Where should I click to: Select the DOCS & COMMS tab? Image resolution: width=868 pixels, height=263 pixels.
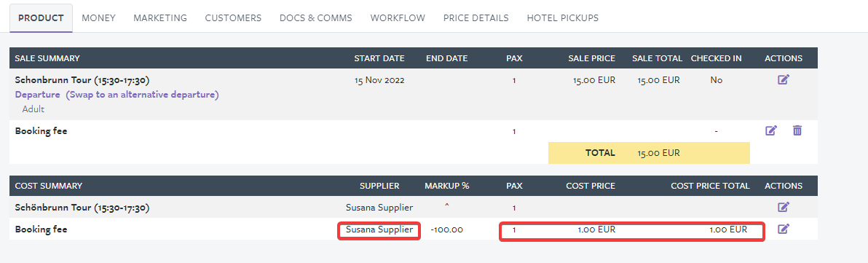point(315,17)
